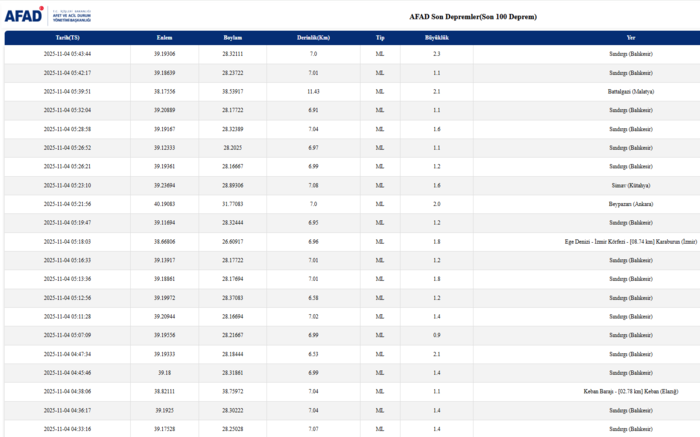
Task: Click latitude value 40.19083
Action: point(164,204)
